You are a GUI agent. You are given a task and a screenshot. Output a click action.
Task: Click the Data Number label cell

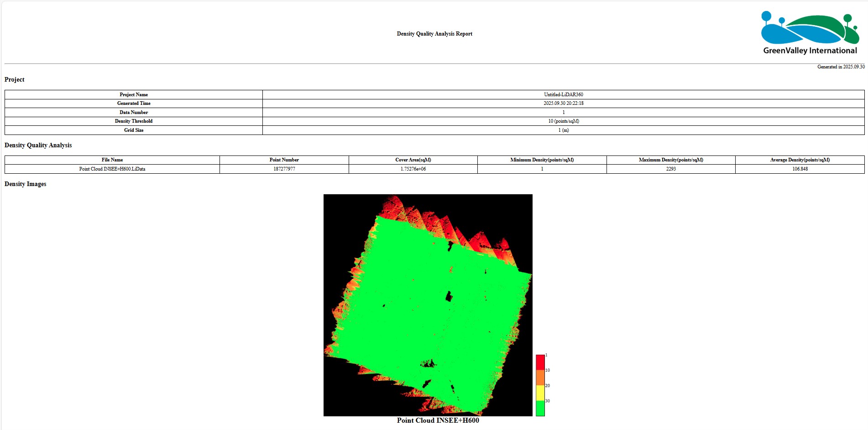134,112
